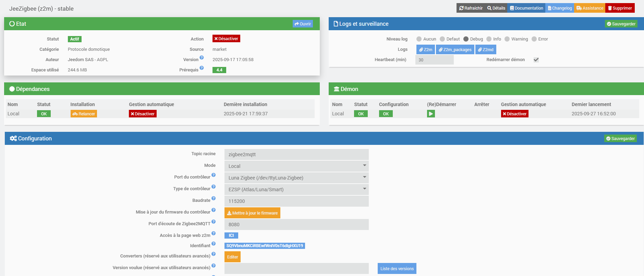Show help for Converters setting
Viewport: 644px width, 276px height.
pos(214,254)
